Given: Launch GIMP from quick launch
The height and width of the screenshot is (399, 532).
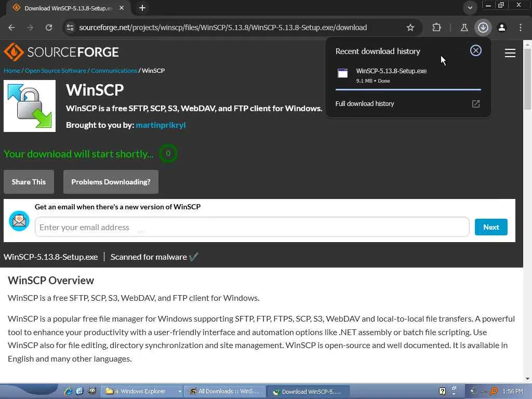Looking at the screenshot, I should (x=91, y=391).
